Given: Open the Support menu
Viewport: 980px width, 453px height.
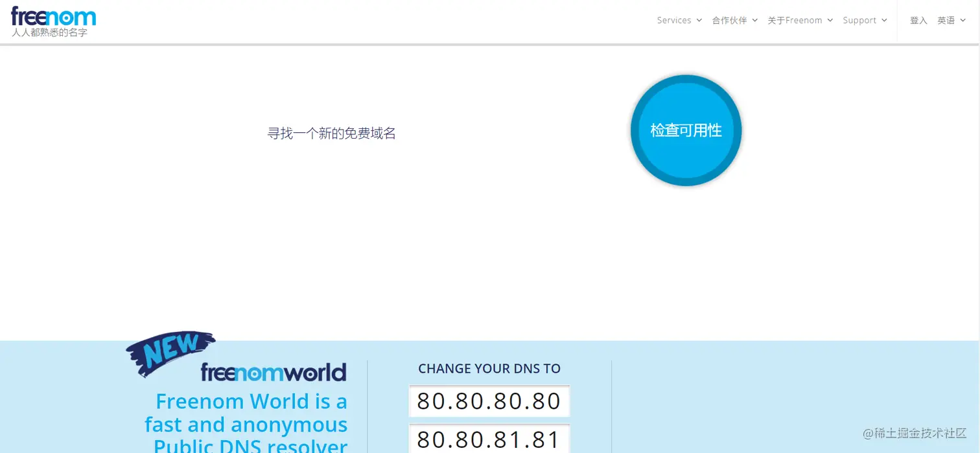Looking at the screenshot, I should tap(865, 20).
